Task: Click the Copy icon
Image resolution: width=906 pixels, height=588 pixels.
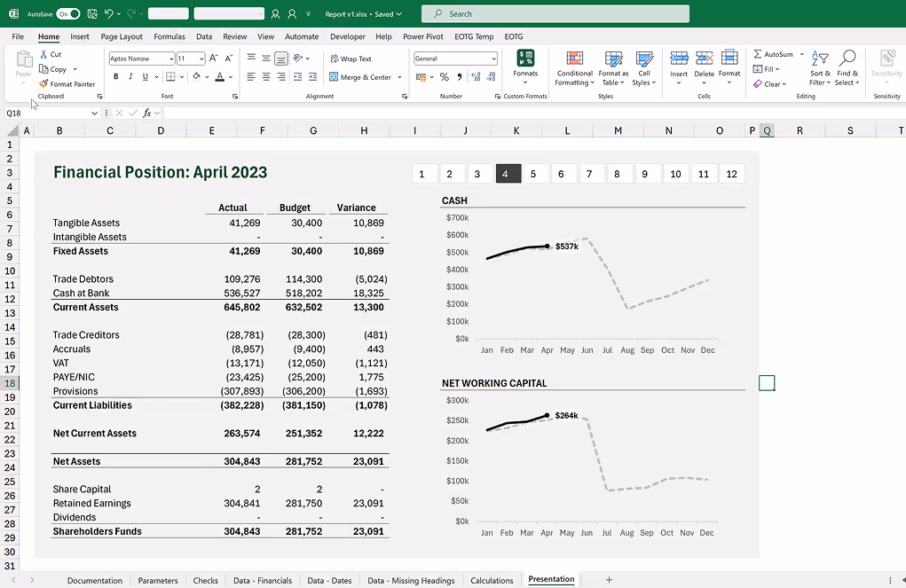Action: pyautogui.click(x=43, y=69)
